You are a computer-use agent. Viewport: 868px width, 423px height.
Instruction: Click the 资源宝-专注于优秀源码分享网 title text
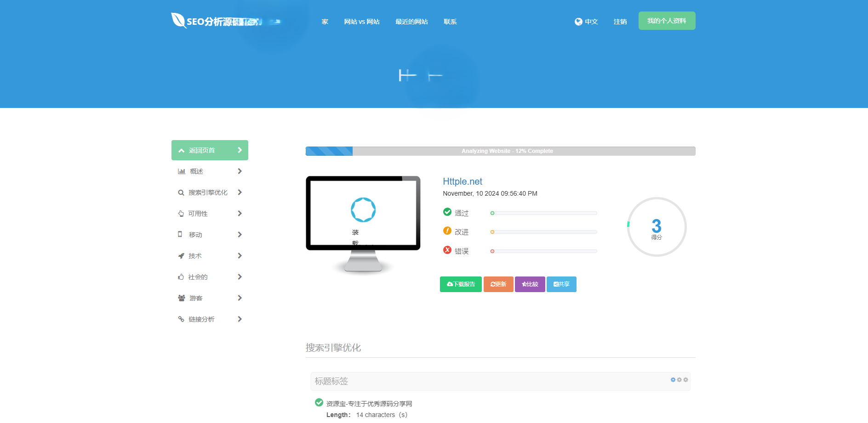[x=369, y=404]
